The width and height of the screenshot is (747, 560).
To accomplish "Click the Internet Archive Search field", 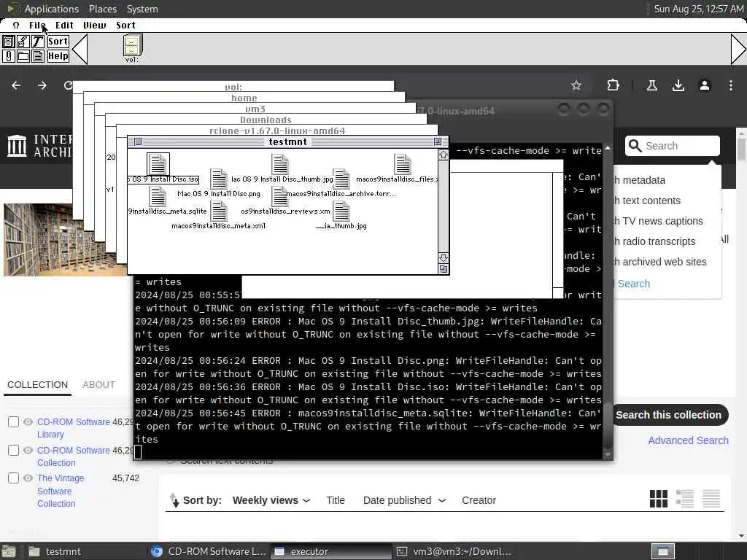I will (672, 146).
